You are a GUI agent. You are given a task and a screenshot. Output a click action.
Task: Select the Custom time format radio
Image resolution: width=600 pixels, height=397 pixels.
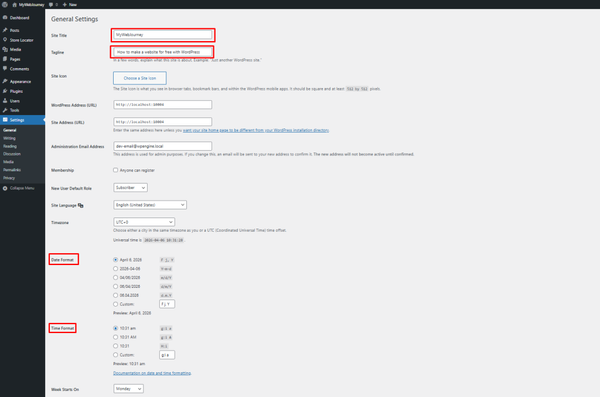(x=116, y=355)
